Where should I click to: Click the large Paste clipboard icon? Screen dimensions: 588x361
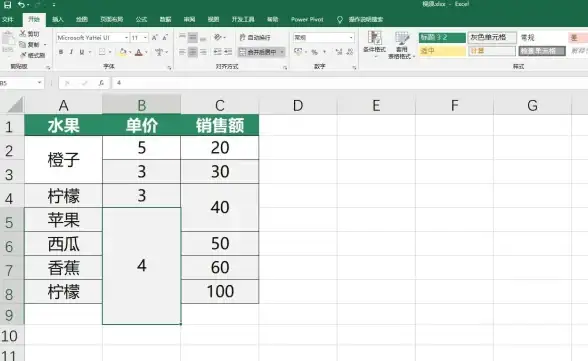click(8, 39)
